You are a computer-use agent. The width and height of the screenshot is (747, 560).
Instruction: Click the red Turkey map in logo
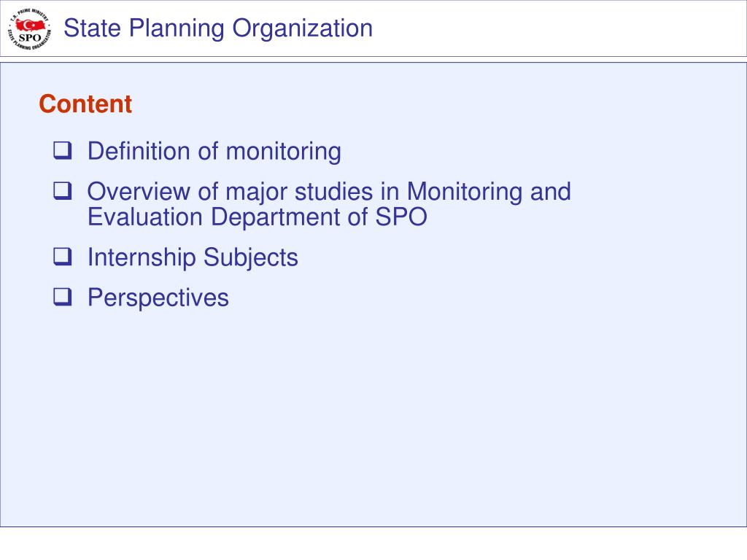[x=31, y=25]
